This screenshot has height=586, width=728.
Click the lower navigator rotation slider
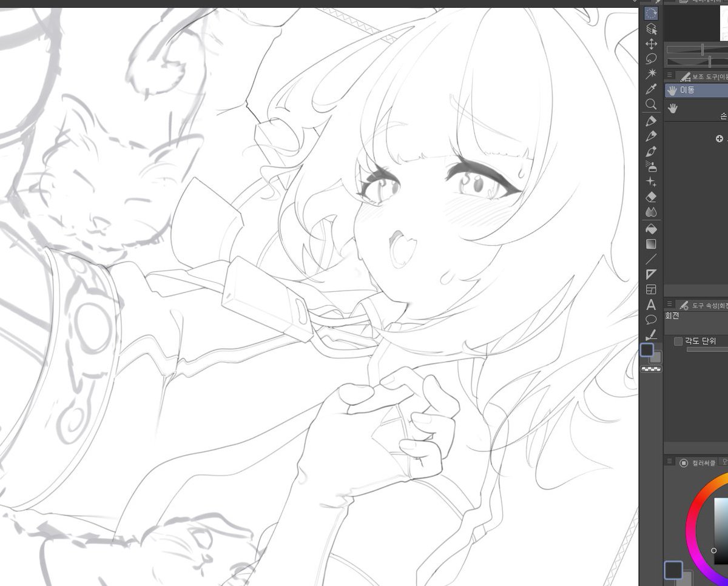(696, 62)
